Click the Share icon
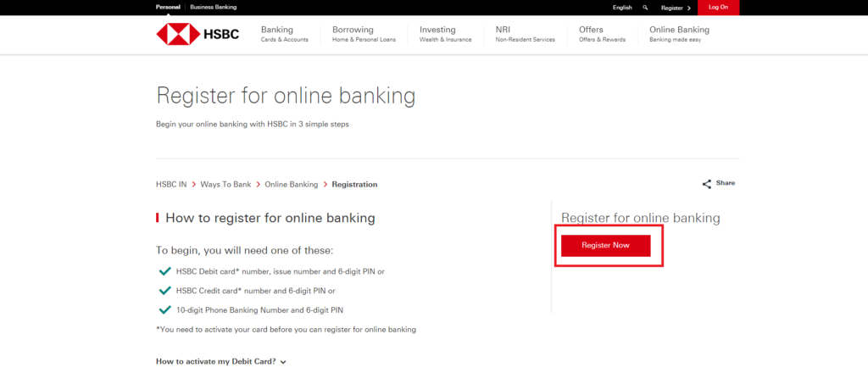The width and height of the screenshot is (868, 373). pyautogui.click(x=707, y=184)
